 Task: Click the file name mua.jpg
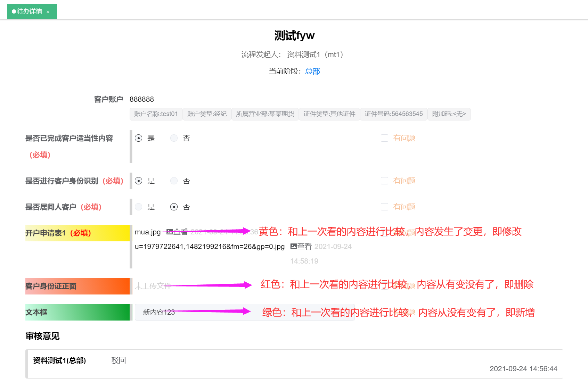tap(148, 232)
